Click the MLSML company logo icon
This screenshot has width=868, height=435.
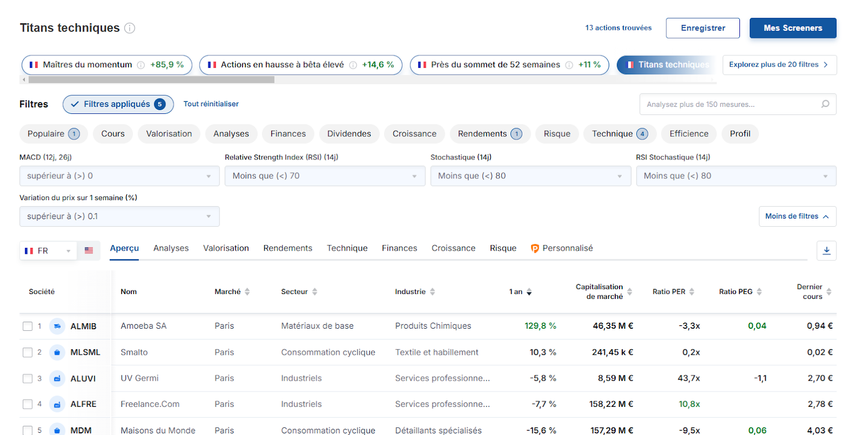point(57,352)
